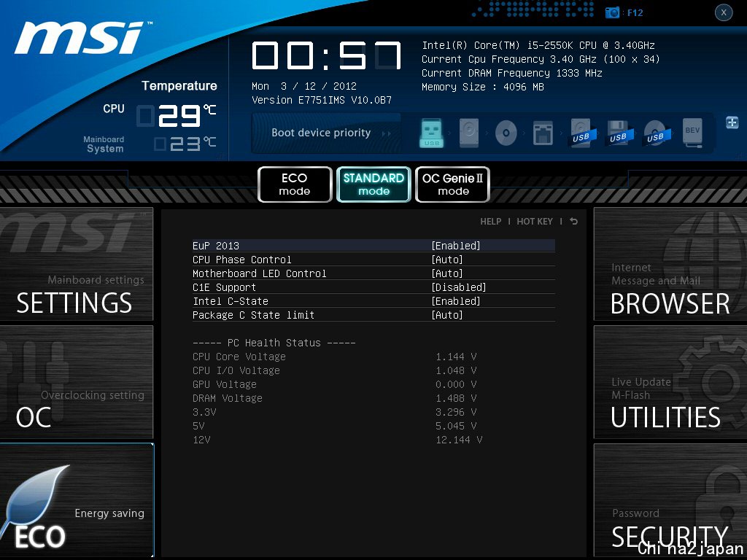
Task: Select the network boot device icon
Action: tap(543, 133)
